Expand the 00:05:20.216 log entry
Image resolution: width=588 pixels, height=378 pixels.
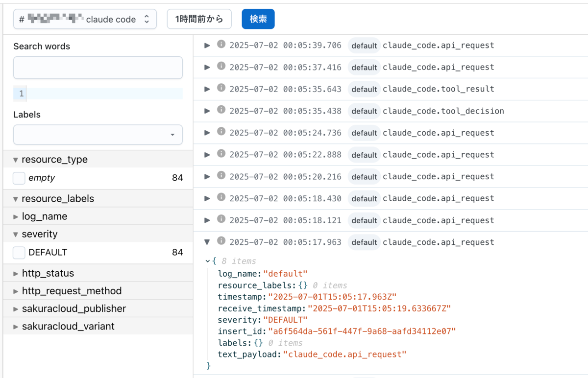(x=207, y=176)
